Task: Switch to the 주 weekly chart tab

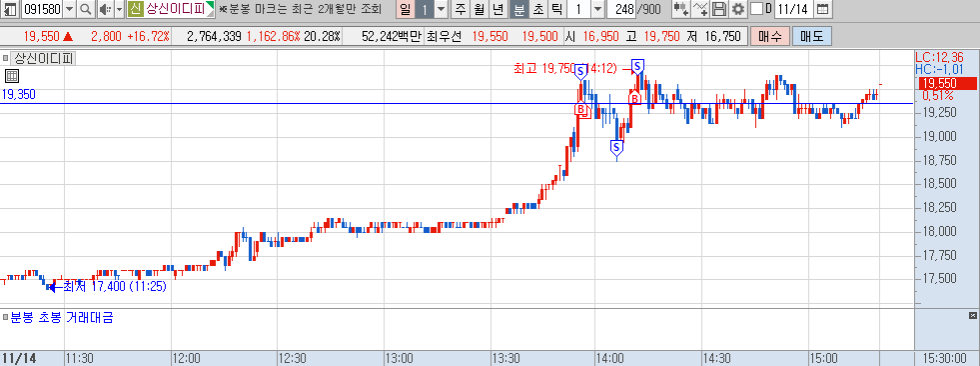Action: point(461,9)
